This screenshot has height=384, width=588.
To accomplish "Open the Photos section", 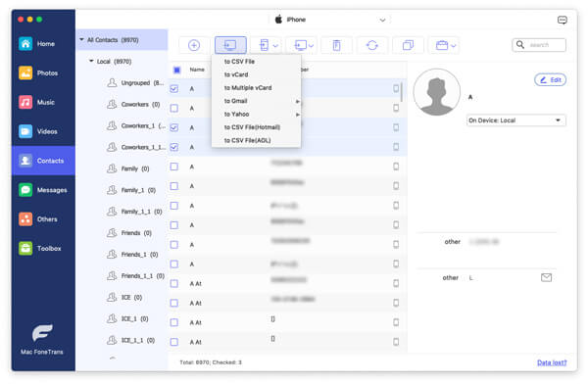I will pos(43,73).
